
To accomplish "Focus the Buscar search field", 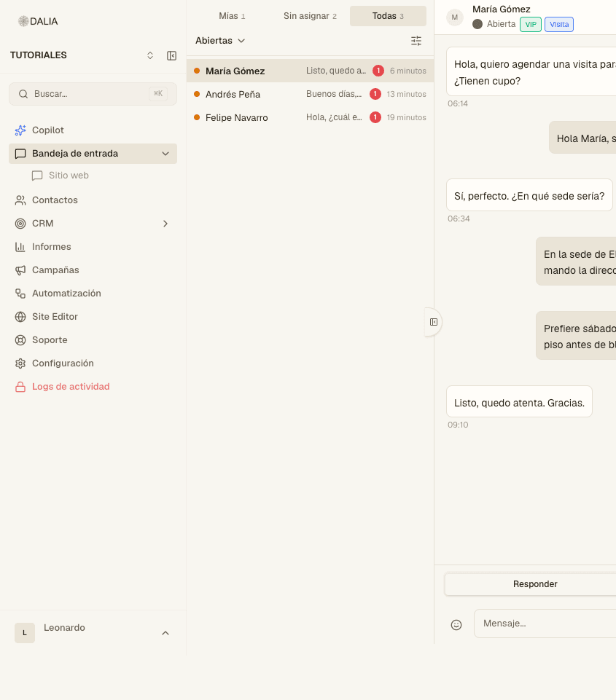I will pos(93,94).
